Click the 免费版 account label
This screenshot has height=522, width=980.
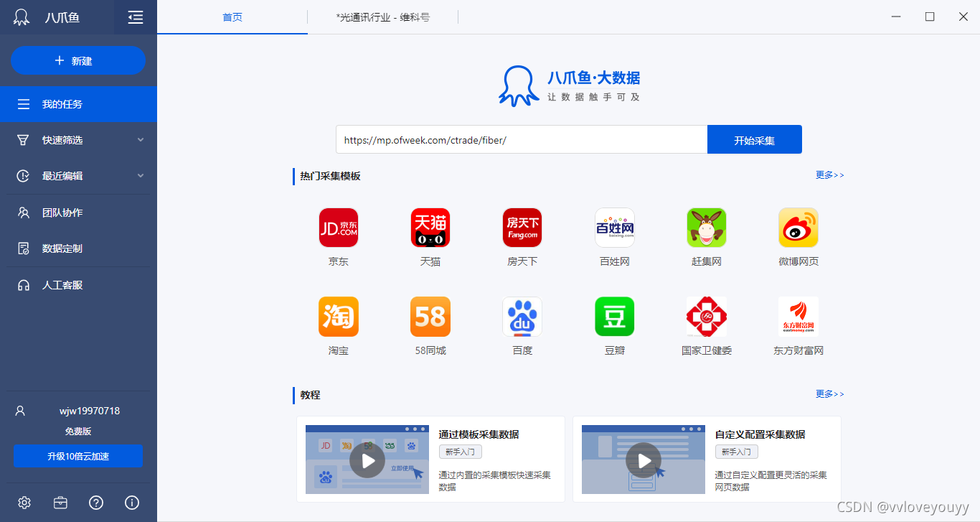tap(78, 432)
